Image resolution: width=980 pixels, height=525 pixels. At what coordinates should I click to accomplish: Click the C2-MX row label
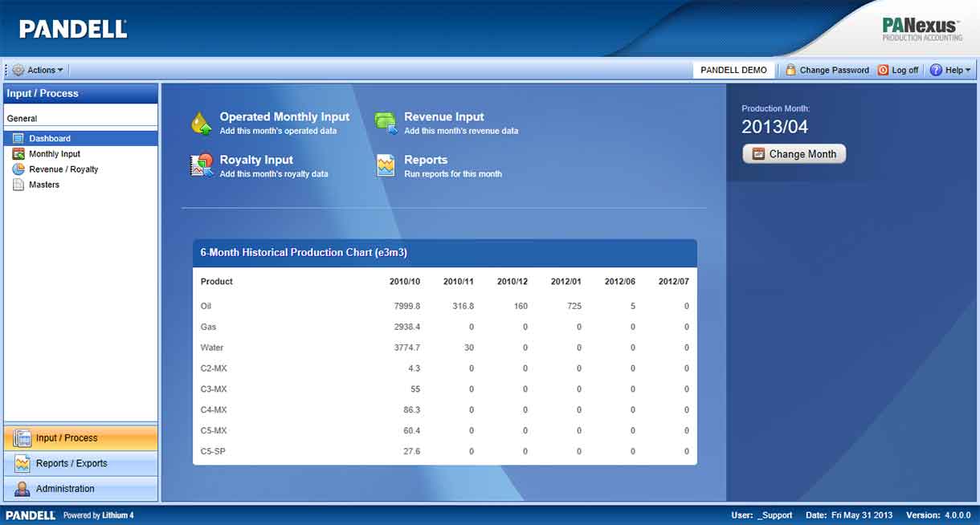(214, 368)
